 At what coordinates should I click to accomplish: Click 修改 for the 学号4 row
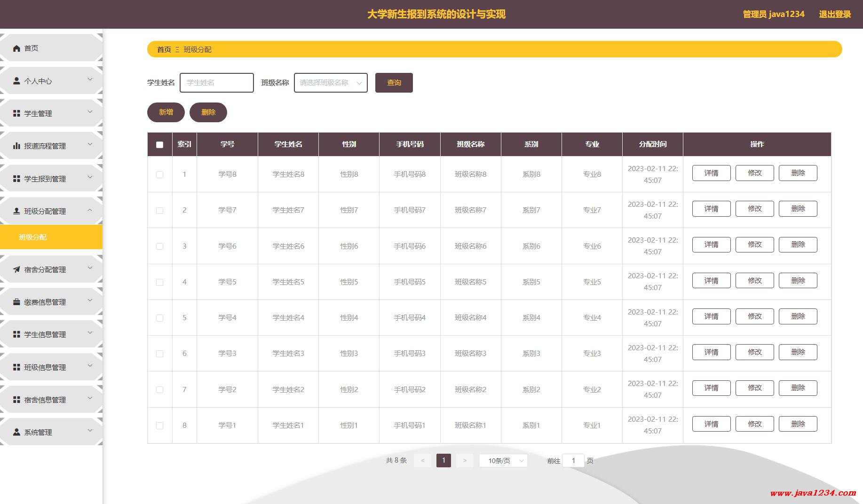[755, 316]
